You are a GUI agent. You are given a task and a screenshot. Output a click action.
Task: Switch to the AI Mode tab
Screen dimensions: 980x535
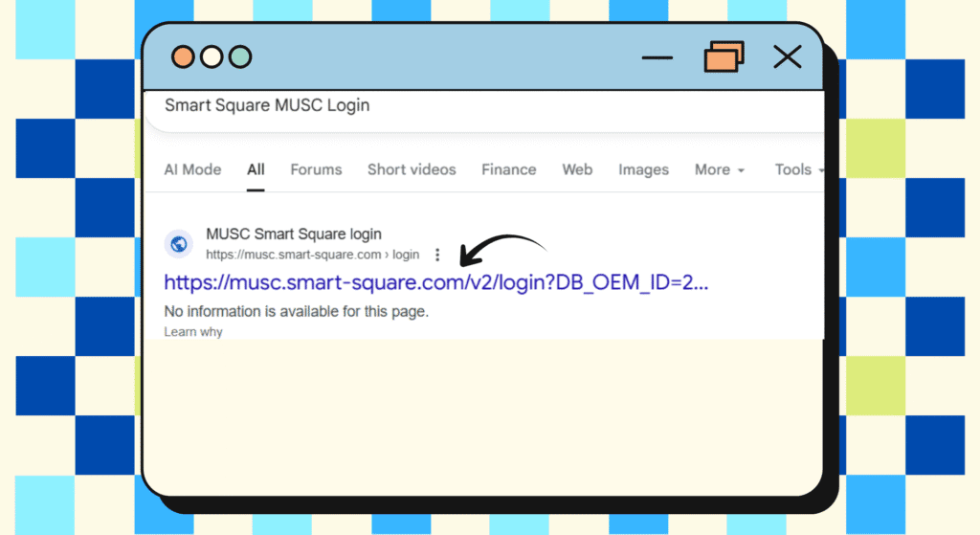tap(192, 169)
